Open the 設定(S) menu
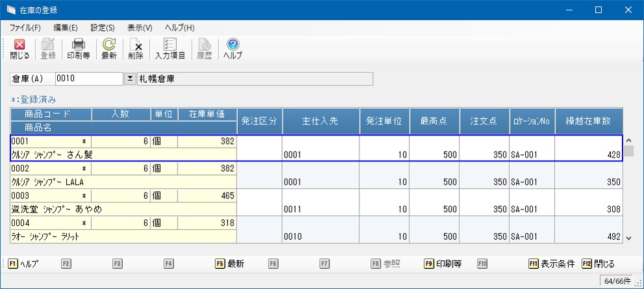The image size is (644, 289). [x=103, y=28]
